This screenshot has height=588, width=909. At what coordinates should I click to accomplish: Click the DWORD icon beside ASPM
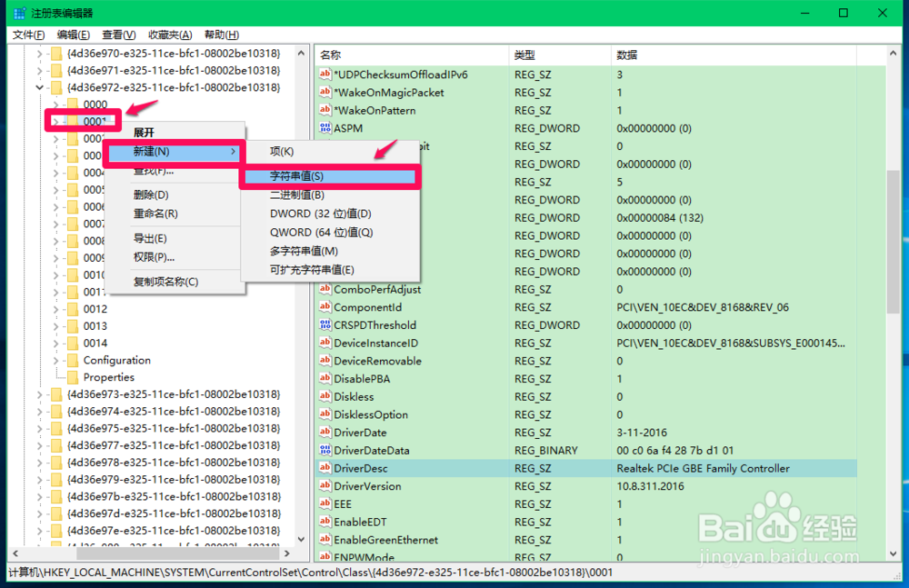click(325, 128)
